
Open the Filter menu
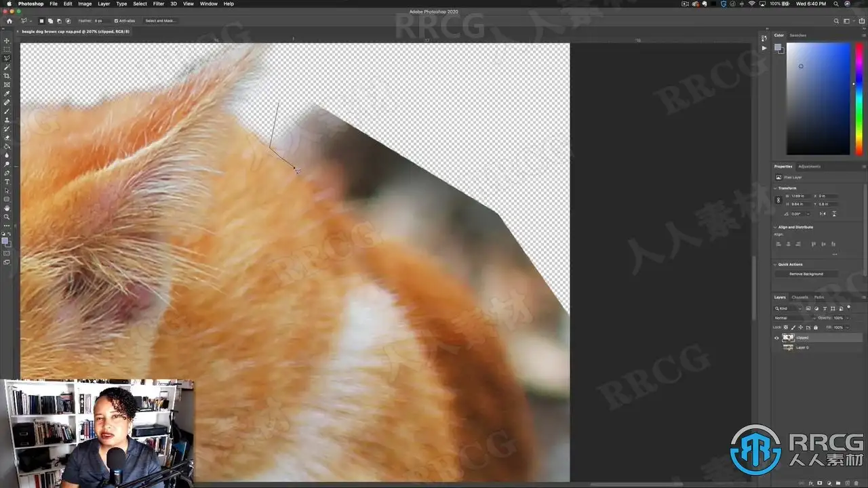[x=159, y=3]
